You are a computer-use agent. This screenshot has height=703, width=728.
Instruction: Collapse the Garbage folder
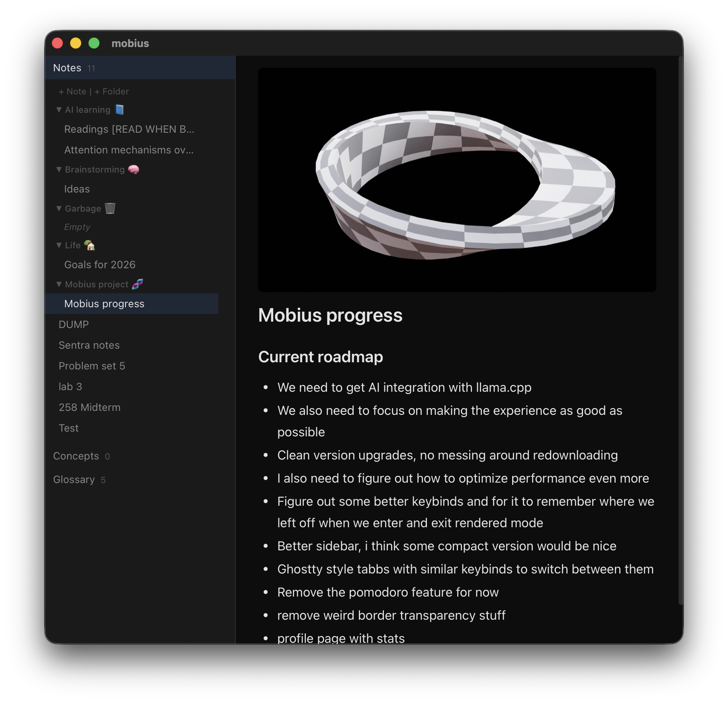click(59, 208)
